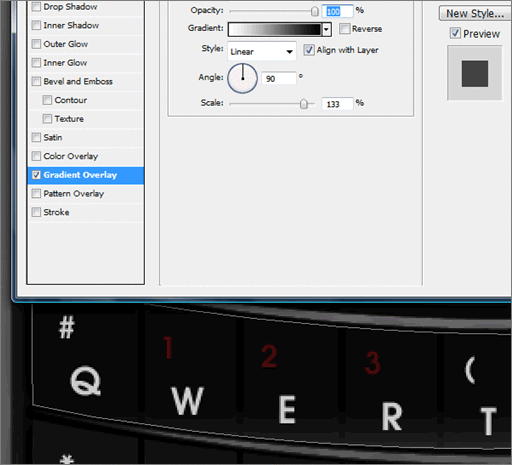
Task: Click the Angle value field
Action: click(279, 79)
